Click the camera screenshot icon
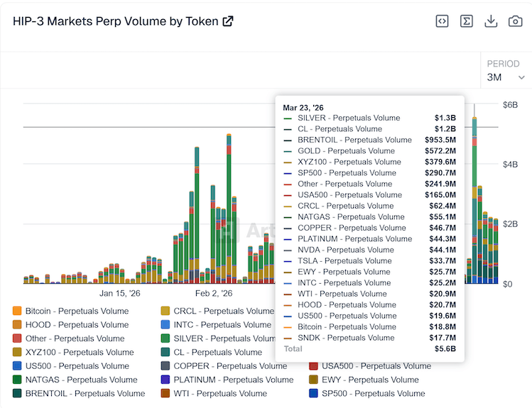The height and width of the screenshot is (408, 532). (x=515, y=21)
